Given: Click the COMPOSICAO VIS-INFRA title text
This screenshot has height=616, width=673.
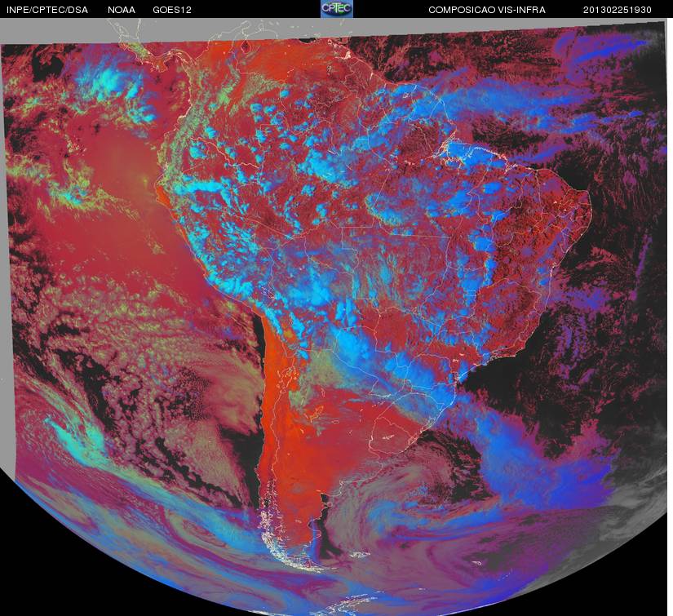Looking at the screenshot, I should click(487, 10).
